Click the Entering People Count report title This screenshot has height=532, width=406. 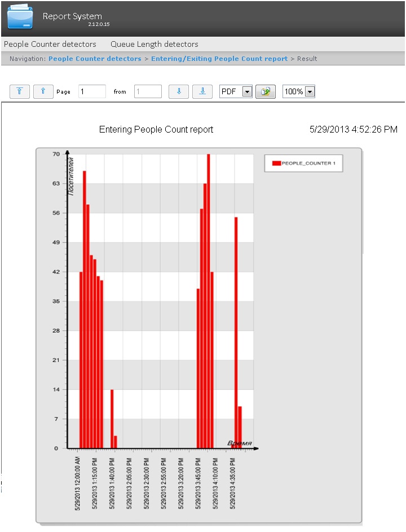pyautogui.click(x=156, y=130)
